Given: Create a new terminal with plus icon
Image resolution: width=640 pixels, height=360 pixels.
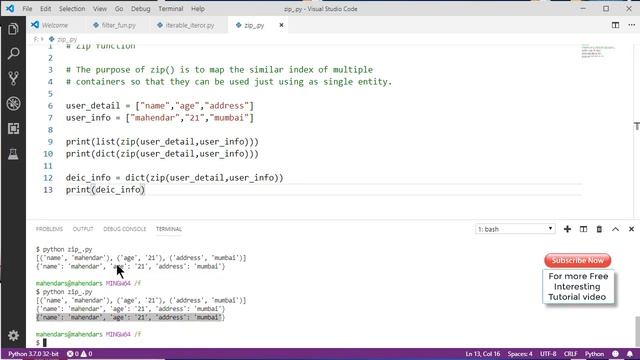Looking at the screenshot, I should pos(567,229).
